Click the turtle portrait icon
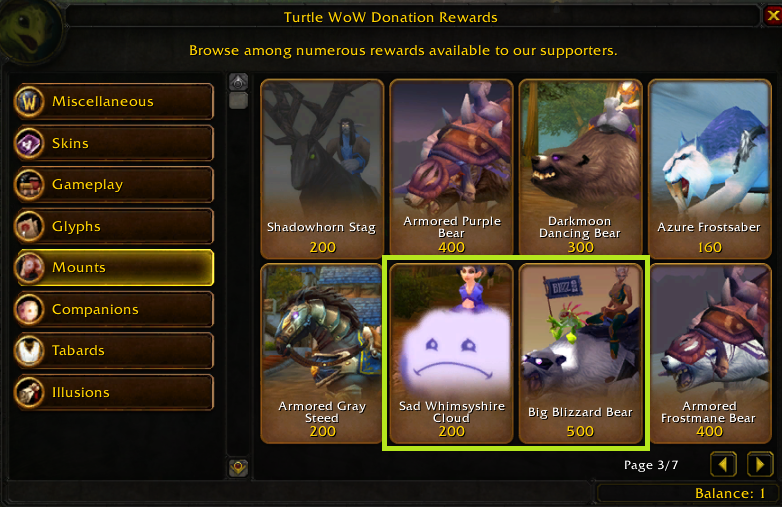 30,30
